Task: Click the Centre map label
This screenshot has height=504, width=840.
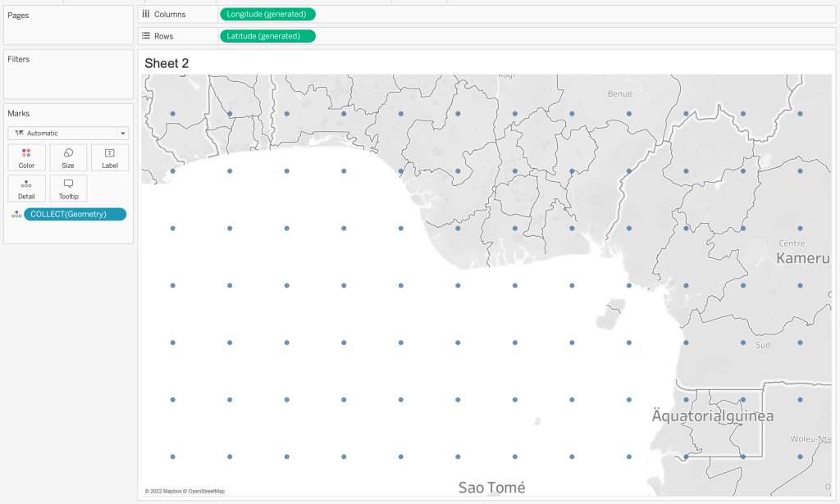Action: [792, 243]
